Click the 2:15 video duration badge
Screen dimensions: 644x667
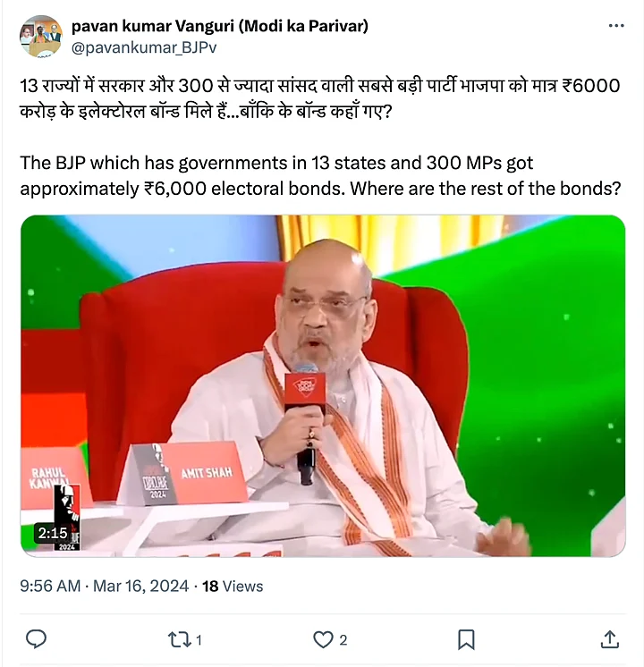pyautogui.click(x=53, y=533)
